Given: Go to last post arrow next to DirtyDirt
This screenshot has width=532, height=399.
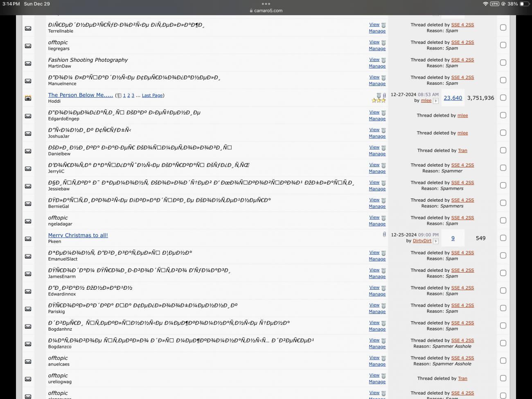Looking at the screenshot, I should (x=436, y=241).
